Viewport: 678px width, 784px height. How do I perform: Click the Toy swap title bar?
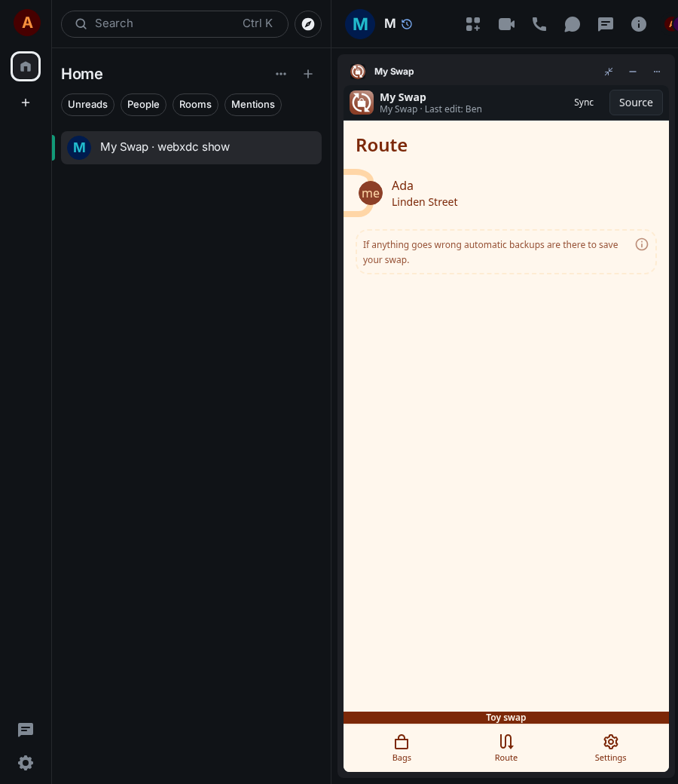[x=505, y=718]
